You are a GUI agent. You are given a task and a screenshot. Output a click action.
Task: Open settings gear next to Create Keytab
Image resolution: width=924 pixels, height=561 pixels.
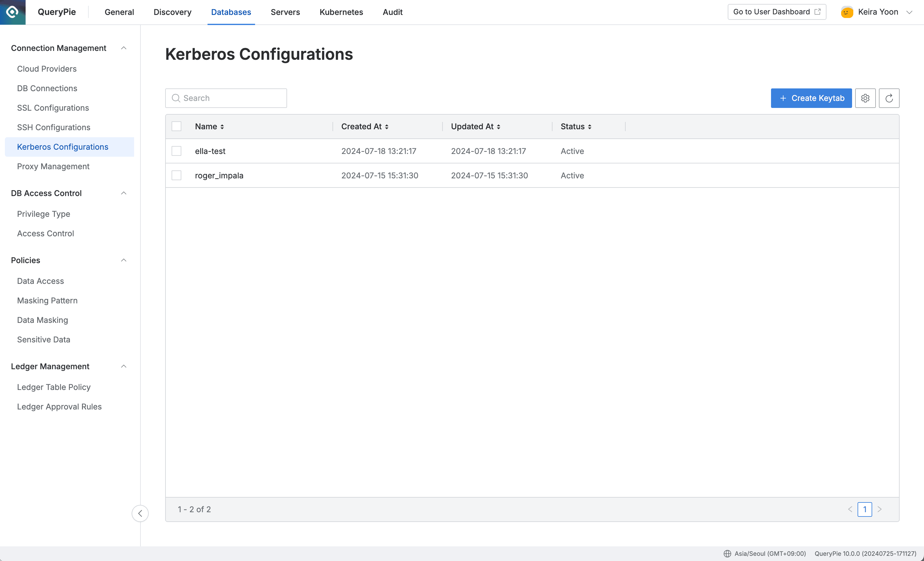(x=865, y=98)
